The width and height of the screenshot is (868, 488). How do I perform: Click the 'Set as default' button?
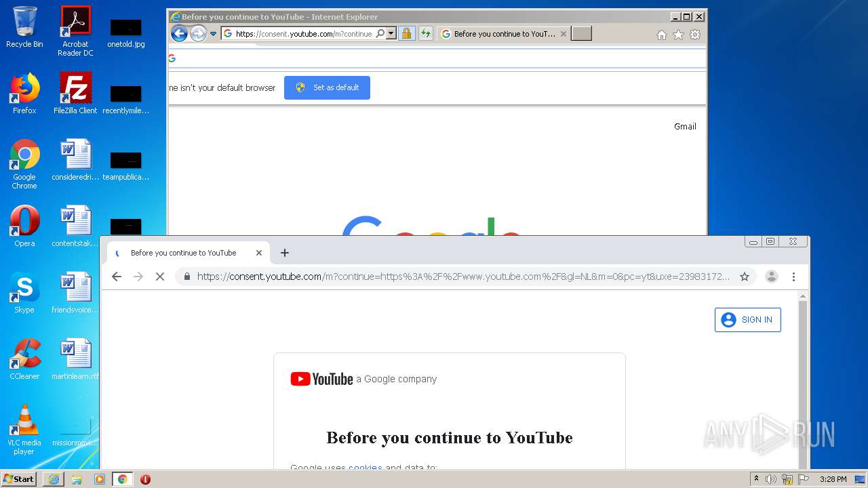coord(327,87)
